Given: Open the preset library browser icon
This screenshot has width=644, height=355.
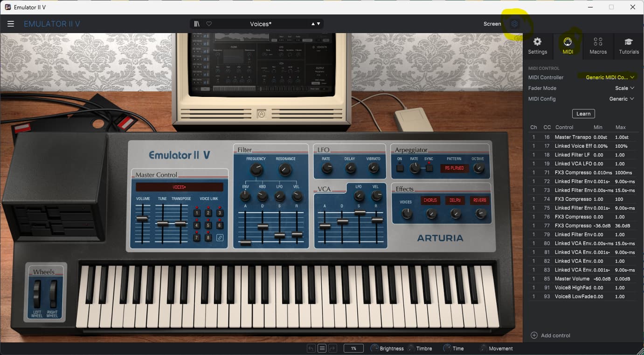Looking at the screenshot, I should [x=197, y=24].
